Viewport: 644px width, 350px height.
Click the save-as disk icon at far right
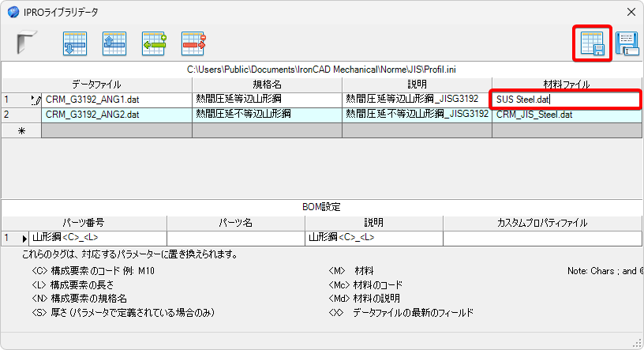627,43
